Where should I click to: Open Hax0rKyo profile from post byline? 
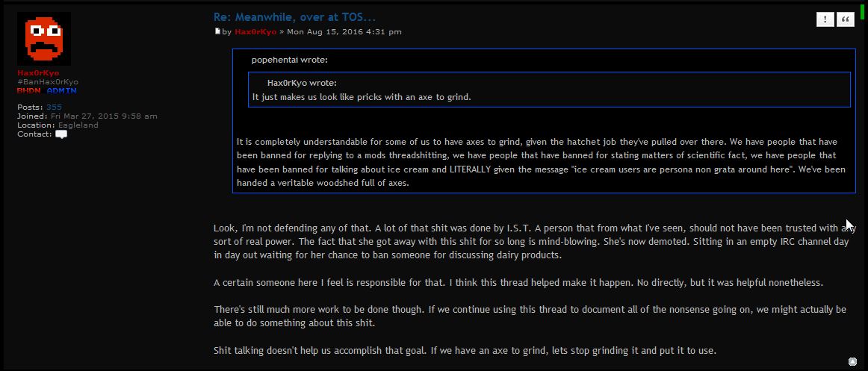coord(255,32)
